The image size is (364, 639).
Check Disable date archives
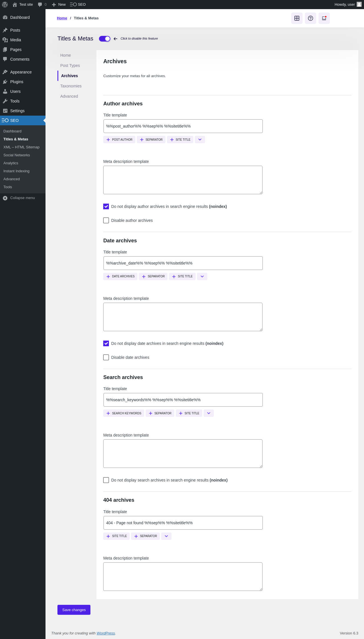click(106, 357)
